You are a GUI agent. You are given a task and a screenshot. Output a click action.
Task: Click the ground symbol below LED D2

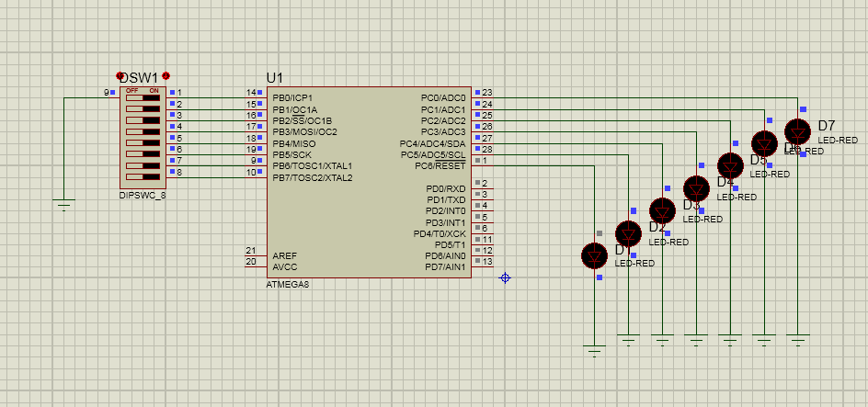628,340
